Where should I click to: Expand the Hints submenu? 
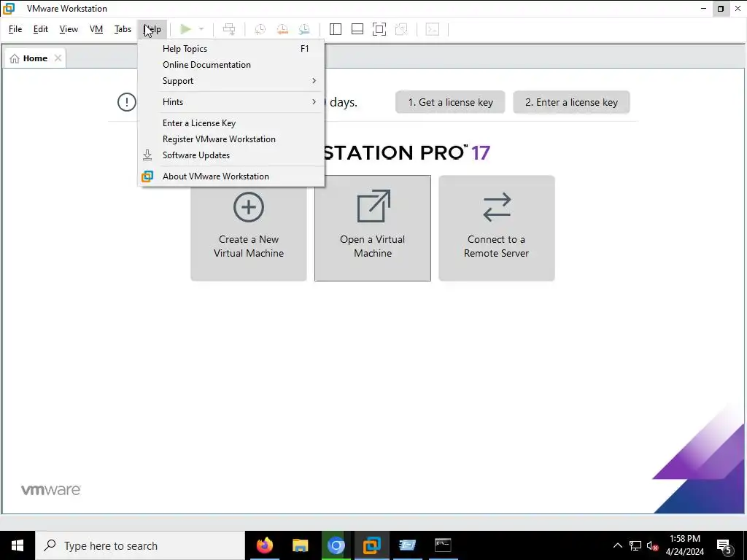(231, 102)
